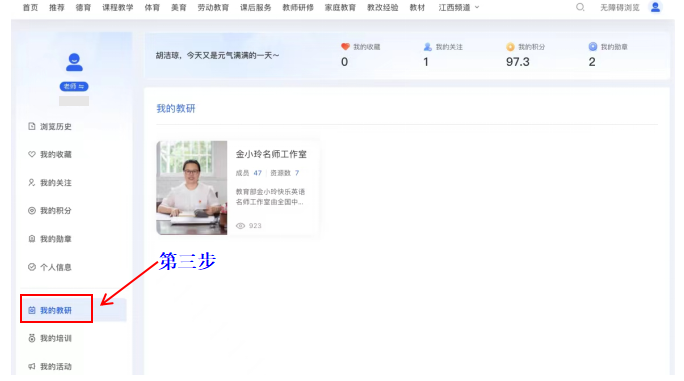Select the blue person icon in stats header
Image resolution: width=684 pixels, height=381 pixels.
[x=428, y=47]
